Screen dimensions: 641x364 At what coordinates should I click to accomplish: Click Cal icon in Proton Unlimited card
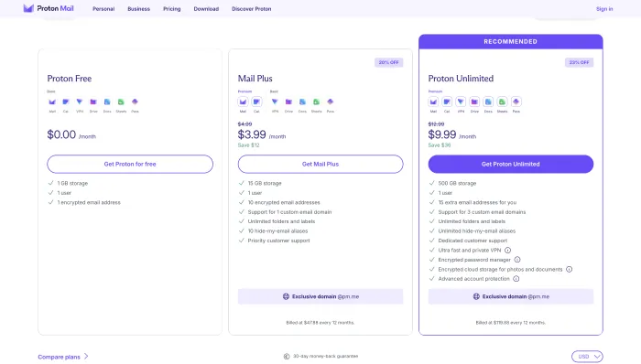pyautogui.click(x=447, y=102)
